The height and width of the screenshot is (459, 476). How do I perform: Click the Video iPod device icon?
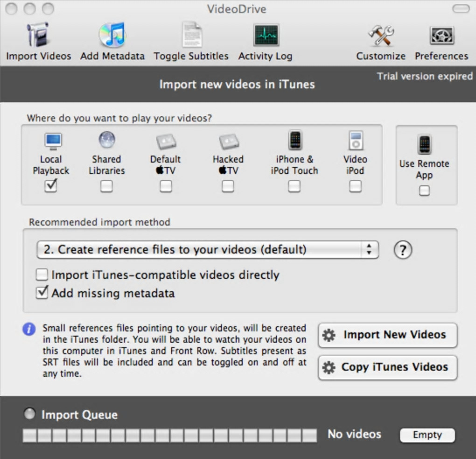click(356, 140)
